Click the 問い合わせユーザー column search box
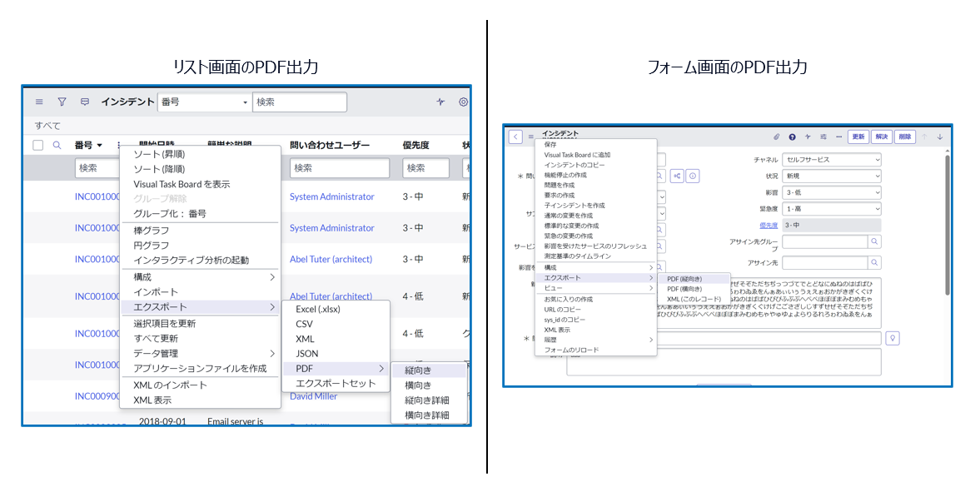The image size is (980, 477). (x=340, y=168)
